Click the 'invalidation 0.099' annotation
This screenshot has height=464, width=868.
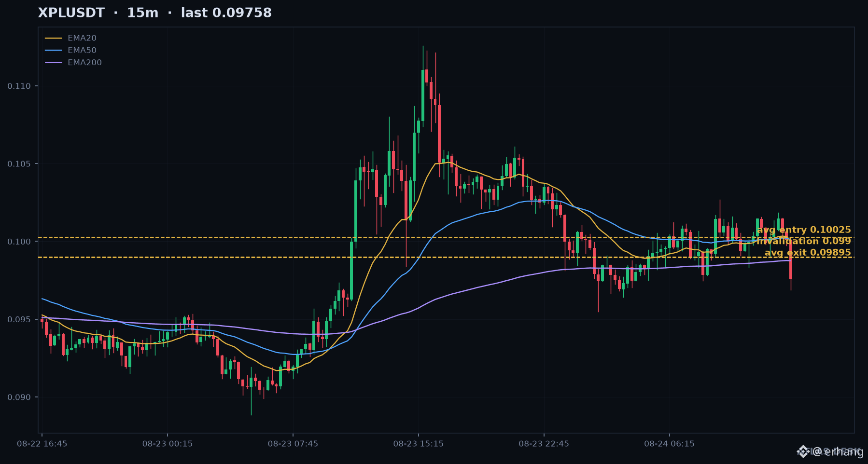tap(804, 241)
